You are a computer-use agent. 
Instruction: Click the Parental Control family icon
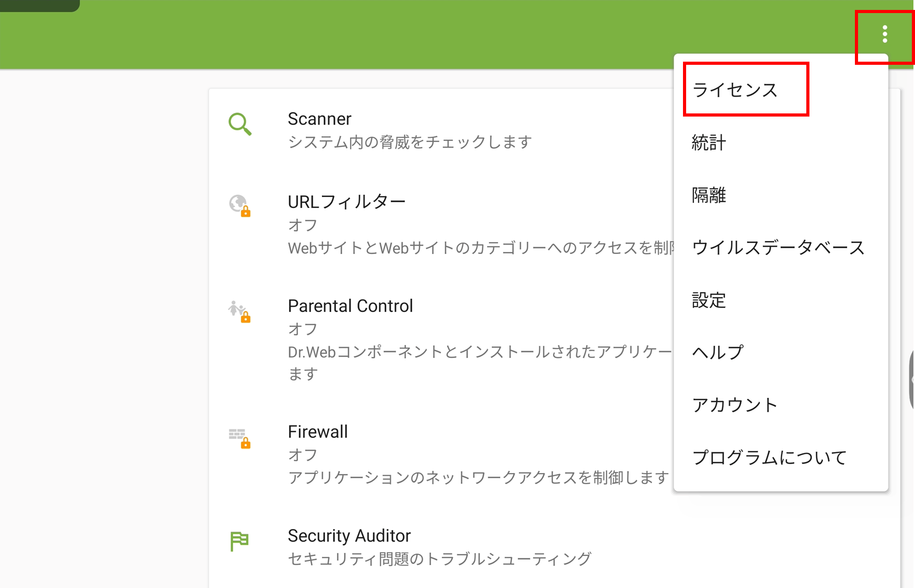click(240, 312)
